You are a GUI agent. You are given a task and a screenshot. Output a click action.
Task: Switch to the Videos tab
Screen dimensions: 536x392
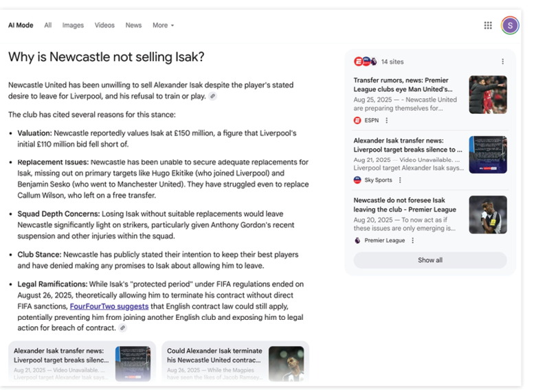(104, 25)
